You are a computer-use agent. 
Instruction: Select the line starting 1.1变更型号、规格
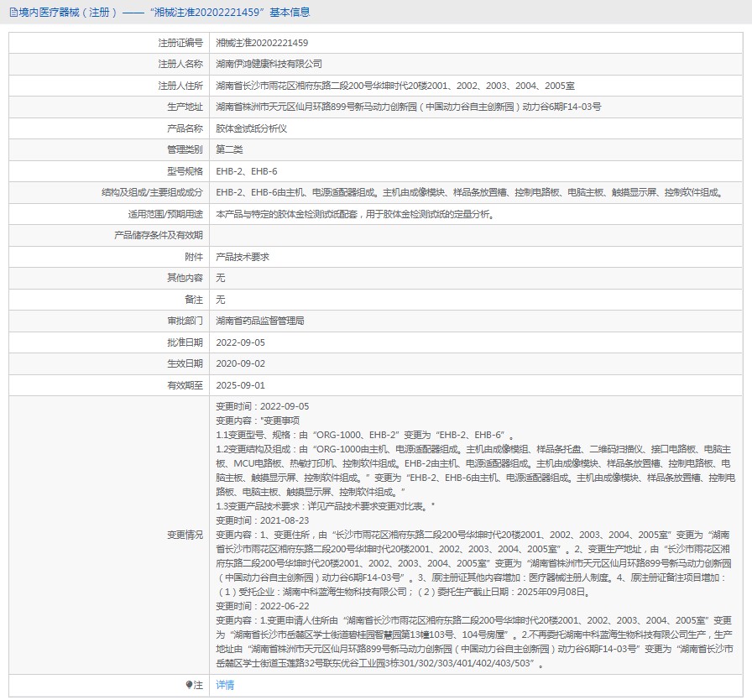point(365,435)
